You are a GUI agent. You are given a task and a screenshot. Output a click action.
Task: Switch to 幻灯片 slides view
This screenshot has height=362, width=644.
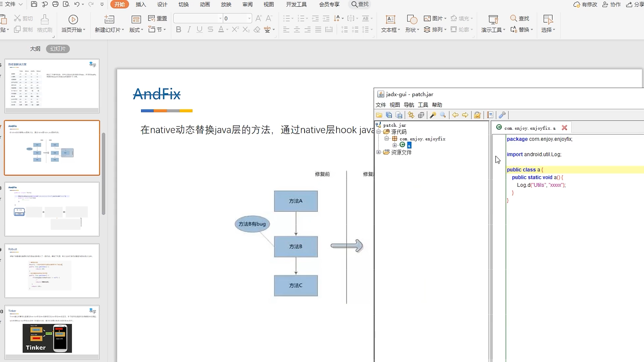58,49
